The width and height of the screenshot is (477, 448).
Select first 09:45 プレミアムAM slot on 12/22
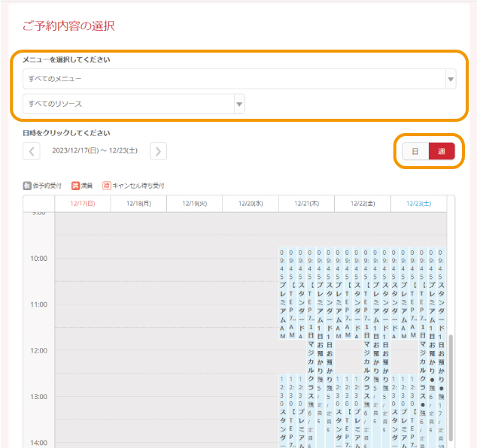click(339, 293)
